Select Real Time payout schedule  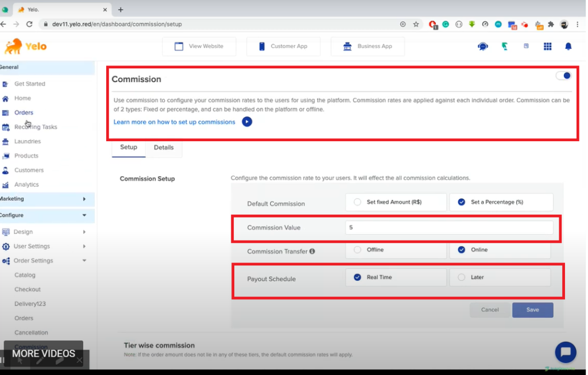pyautogui.click(x=396, y=277)
